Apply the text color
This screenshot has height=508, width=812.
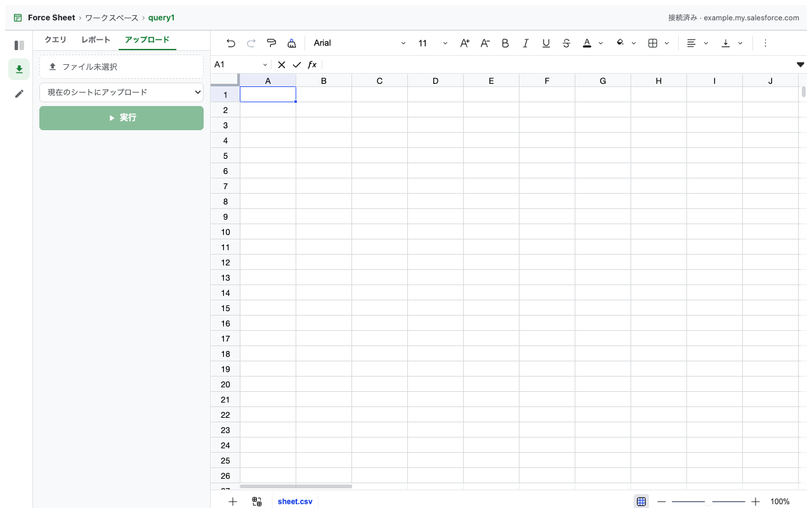pyautogui.click(x=587, y=43)
